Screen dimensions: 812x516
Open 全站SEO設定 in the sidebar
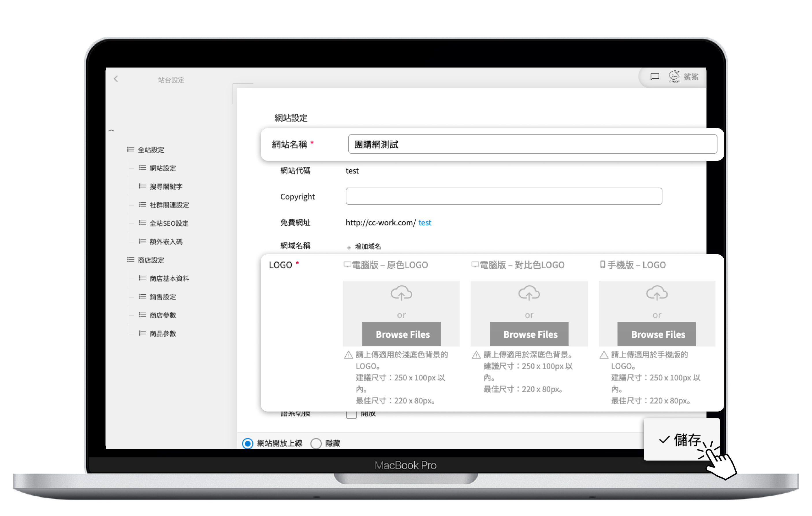pyautogui.click(x=169, y=223)
